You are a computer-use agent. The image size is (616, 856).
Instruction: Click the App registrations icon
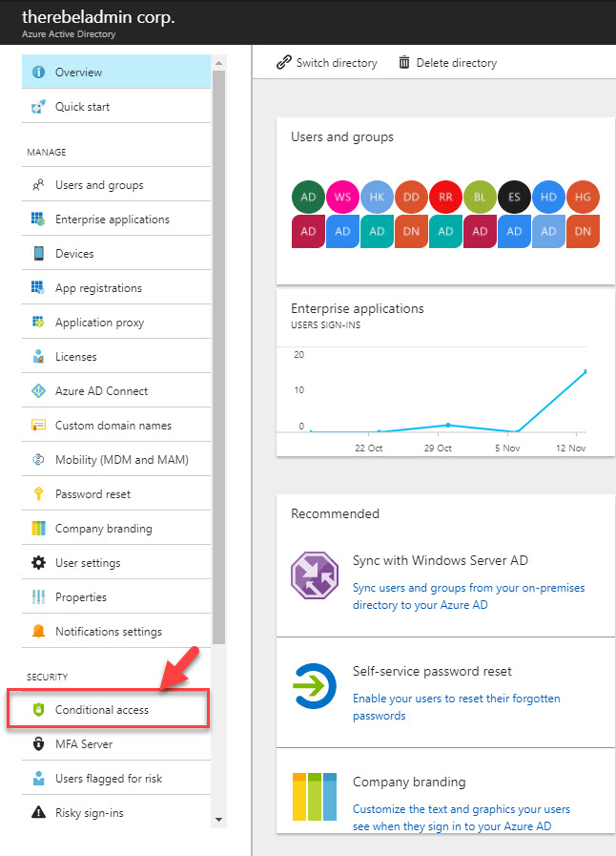pos(38,287)
